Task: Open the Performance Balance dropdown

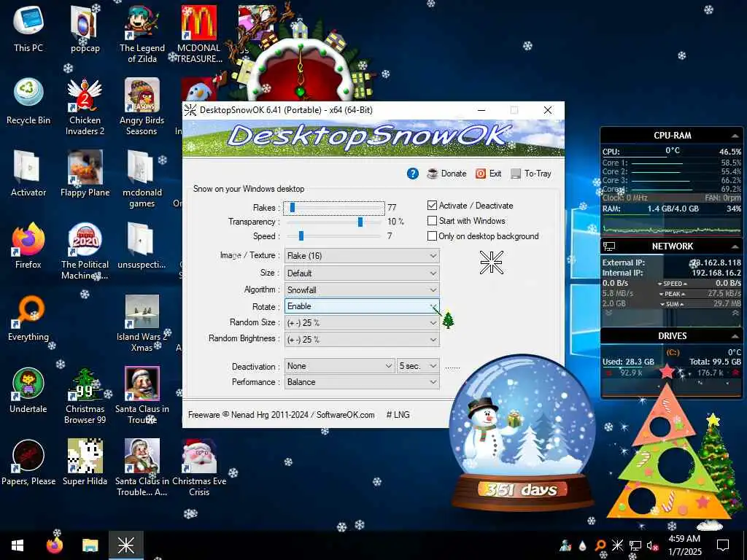Action: coord(362,382)
